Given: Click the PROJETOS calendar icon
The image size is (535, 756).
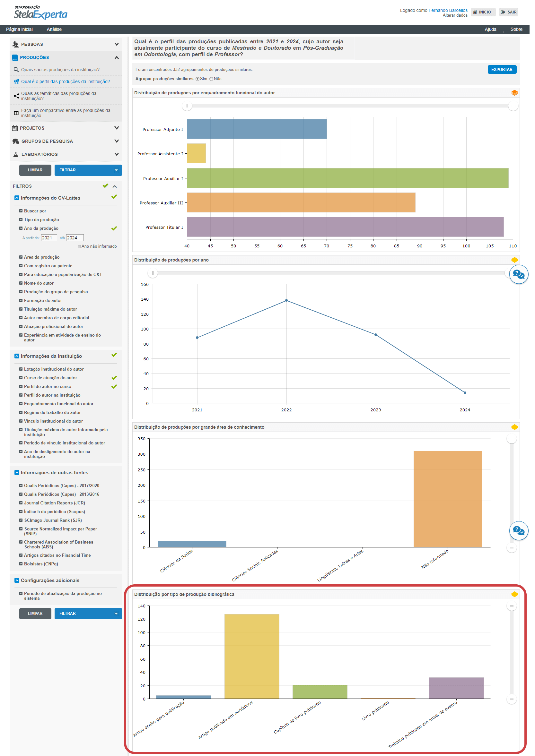Looking at the screenshot, I should click(x=15, y=128).
